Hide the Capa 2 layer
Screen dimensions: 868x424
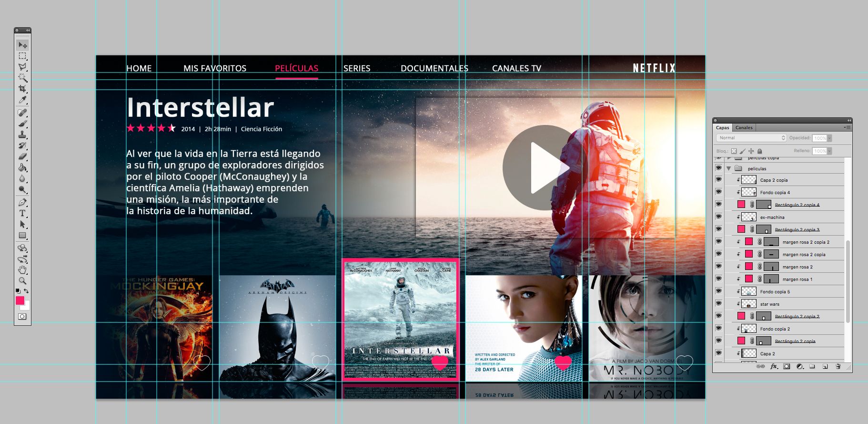[718, 353]
